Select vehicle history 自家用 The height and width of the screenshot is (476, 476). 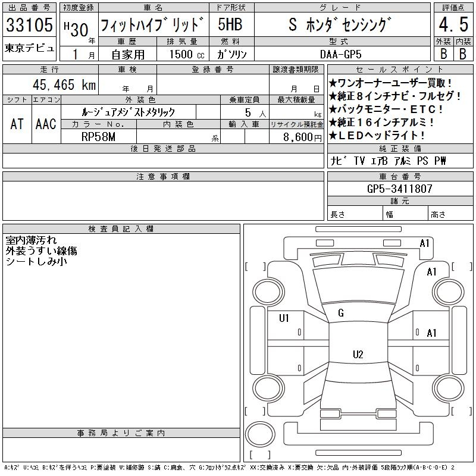pos(128,55)
